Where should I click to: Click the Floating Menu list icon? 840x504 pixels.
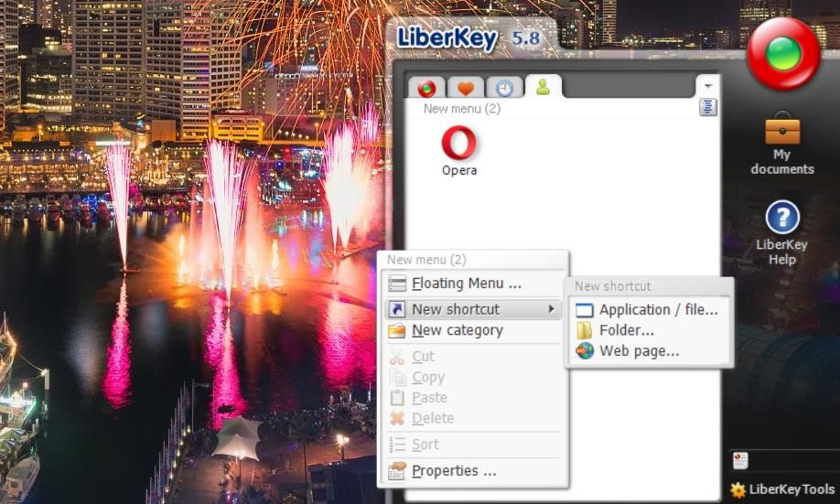[x=397, y=284]
